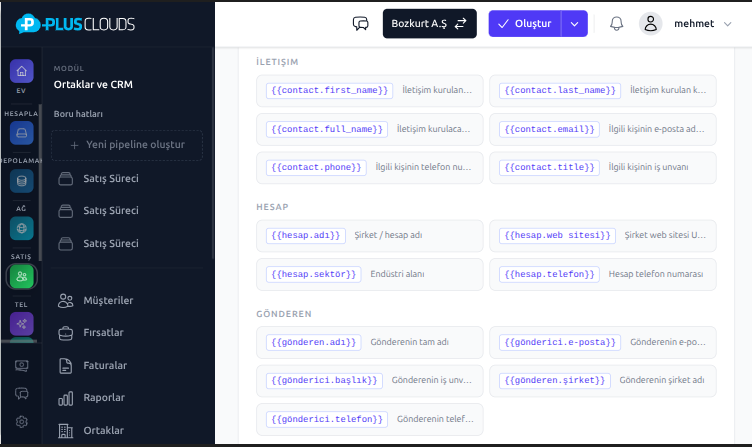Open the Satış sales module icon

tap(22, 276)
